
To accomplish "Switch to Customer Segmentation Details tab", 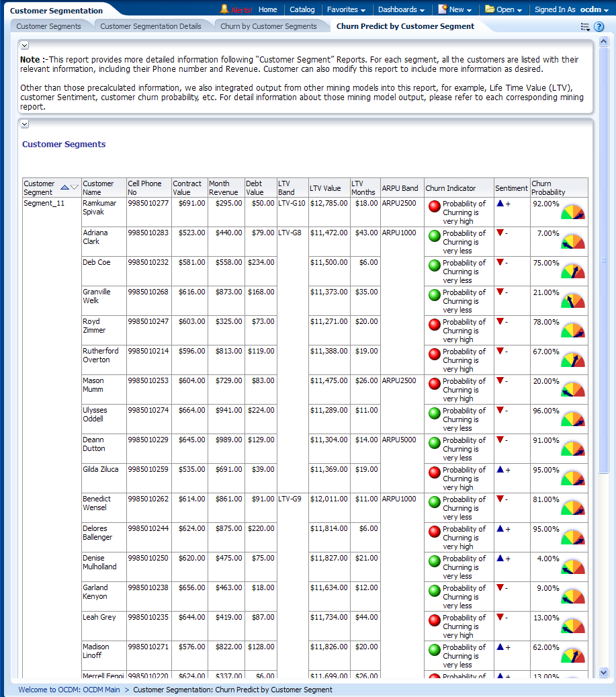I will click(150, 26).
